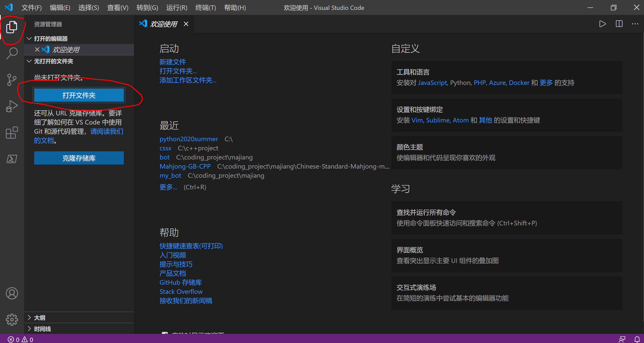644x343 pixels.
Task: Toggle the 启动时显示欢迎页 checkbox
Action: 165,334
